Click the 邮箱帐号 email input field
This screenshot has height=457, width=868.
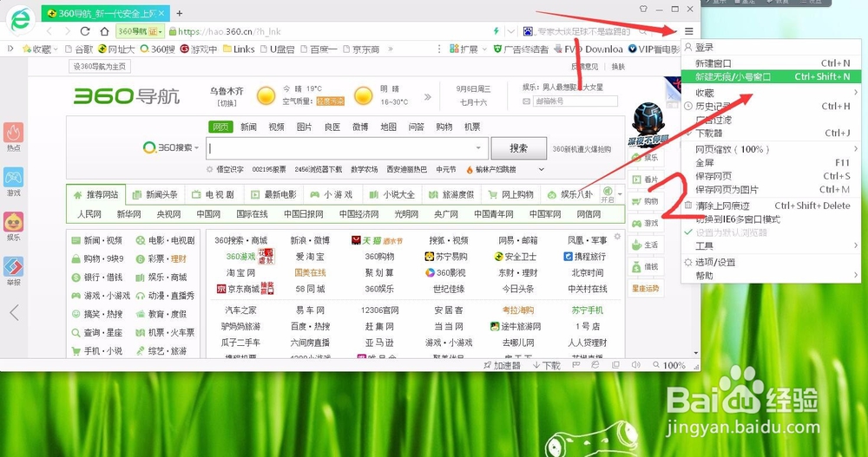tap(575, 101)
